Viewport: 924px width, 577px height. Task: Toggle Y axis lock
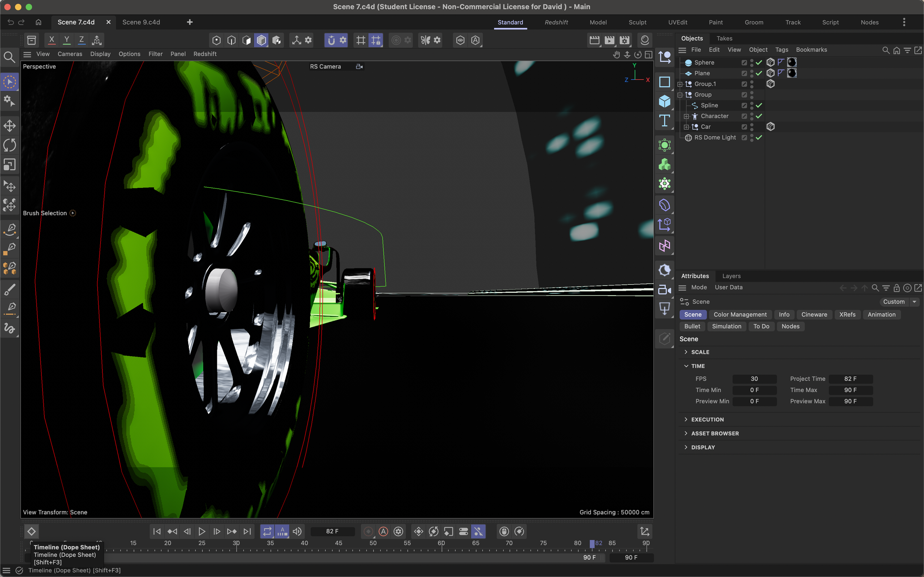(x=67, y=40)
